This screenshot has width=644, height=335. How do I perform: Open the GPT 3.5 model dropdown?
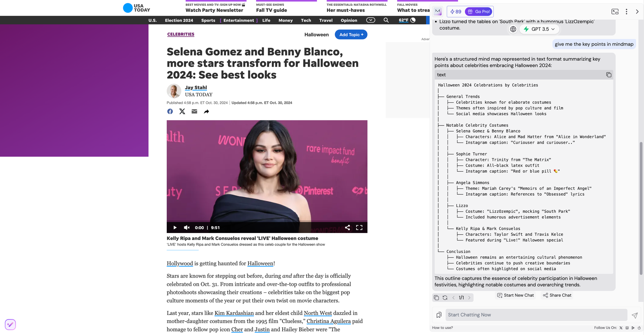pos(539,29)
